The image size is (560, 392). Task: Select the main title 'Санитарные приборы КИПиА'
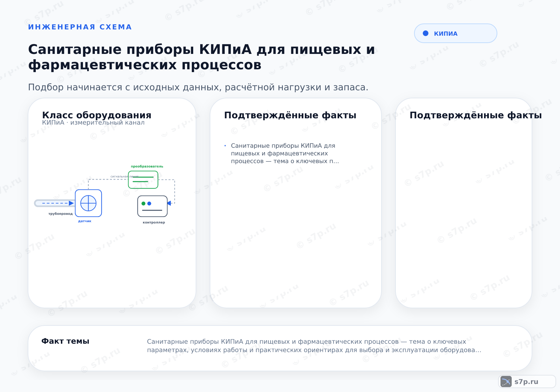click(x=201, y=57)
